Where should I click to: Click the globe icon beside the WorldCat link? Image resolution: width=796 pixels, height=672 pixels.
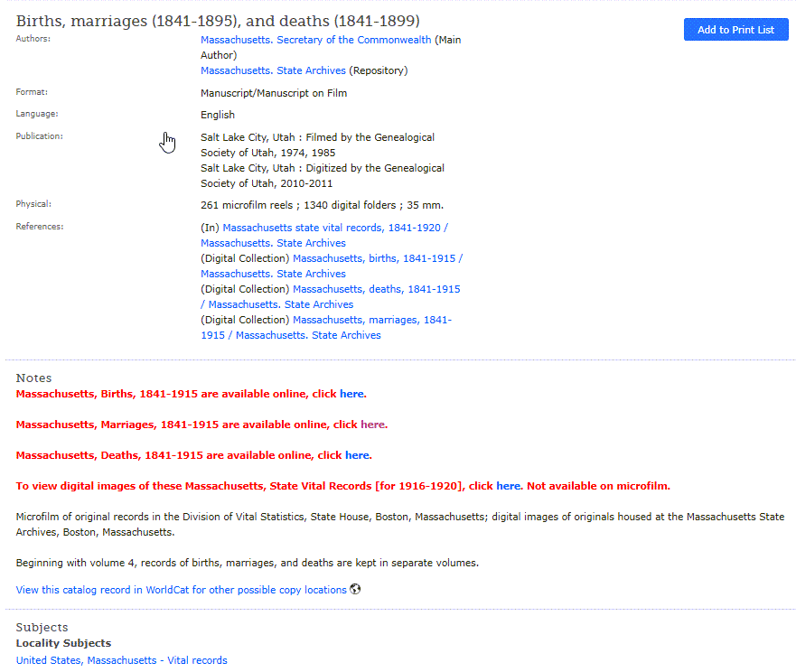pos(355,590)
